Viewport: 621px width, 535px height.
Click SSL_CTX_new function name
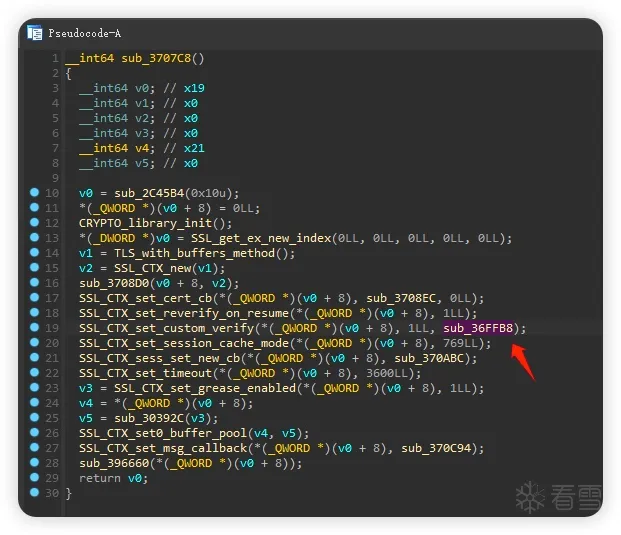(152, 268)
